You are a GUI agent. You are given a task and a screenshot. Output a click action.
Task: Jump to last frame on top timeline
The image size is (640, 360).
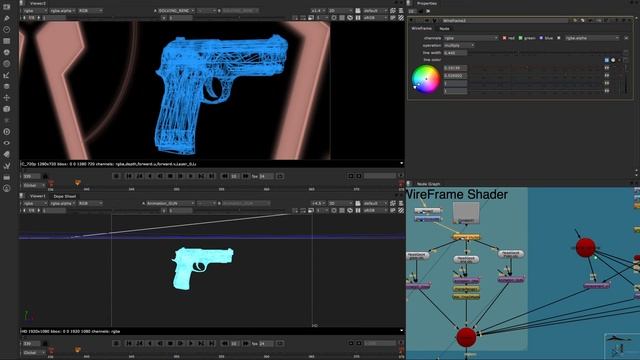point(211,176)
